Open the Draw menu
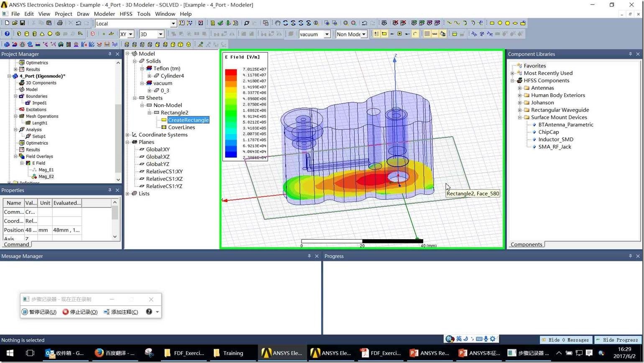 [83, 14]
